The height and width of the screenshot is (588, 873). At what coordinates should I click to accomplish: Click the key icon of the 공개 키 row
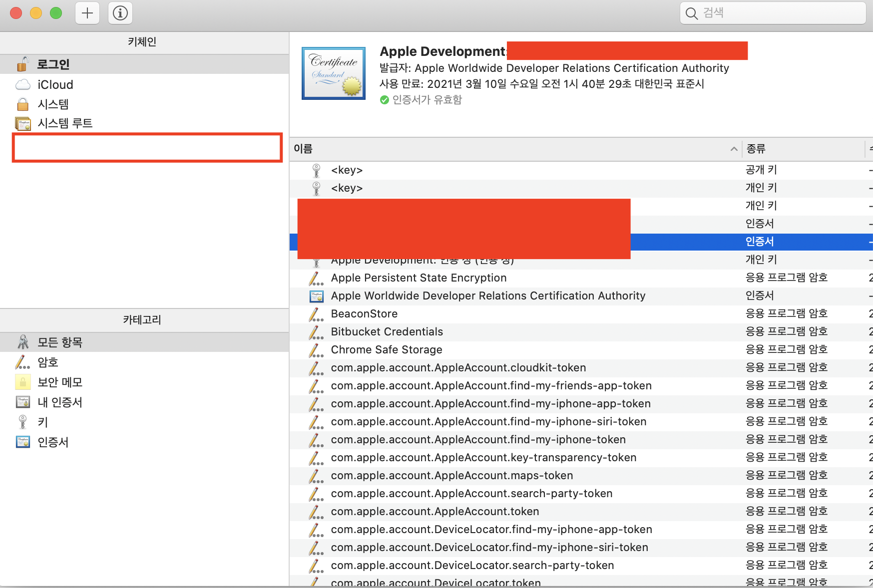pyautogui.click(x=316, y=170)
